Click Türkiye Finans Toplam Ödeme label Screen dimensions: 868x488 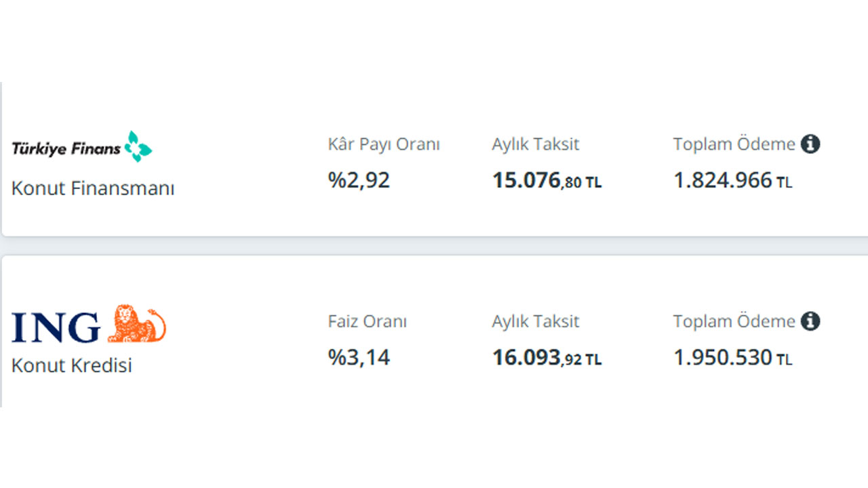[734, 144]
